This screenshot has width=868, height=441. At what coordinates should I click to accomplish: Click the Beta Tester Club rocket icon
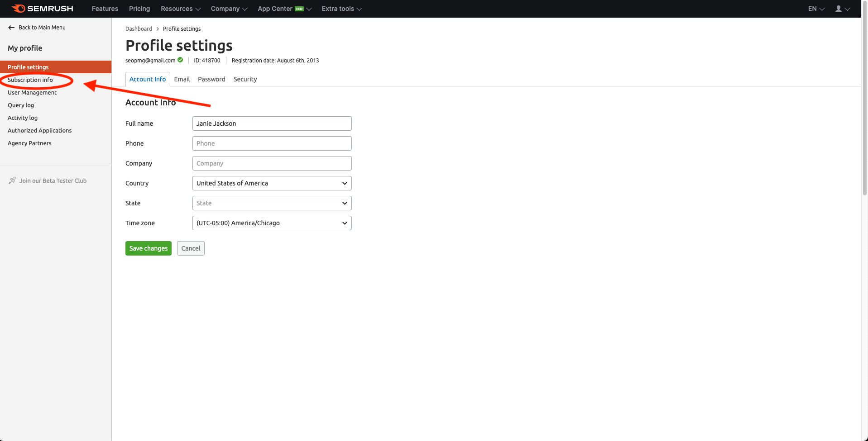pyautogui.click(x=12, y=180)
